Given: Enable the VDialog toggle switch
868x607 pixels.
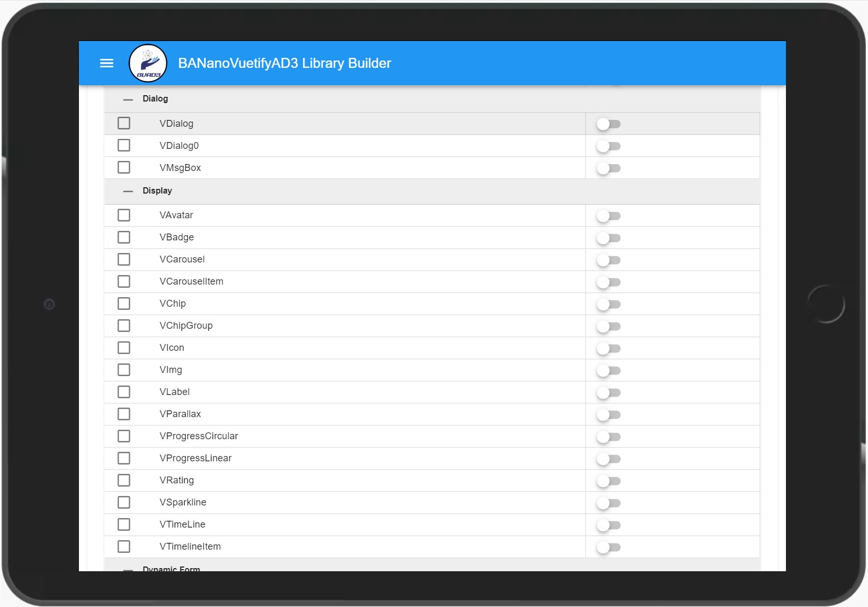Looking at the screenshot, I should click(x=609, y=124).
